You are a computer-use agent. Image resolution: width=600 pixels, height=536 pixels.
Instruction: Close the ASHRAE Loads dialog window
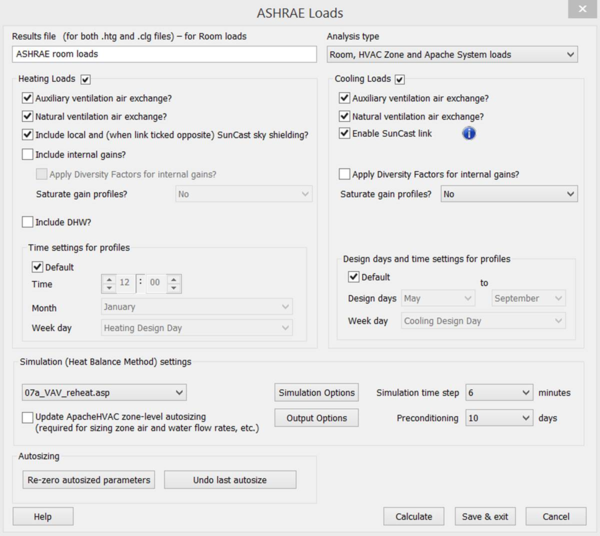pyautogui.click(x=578, y=12)
